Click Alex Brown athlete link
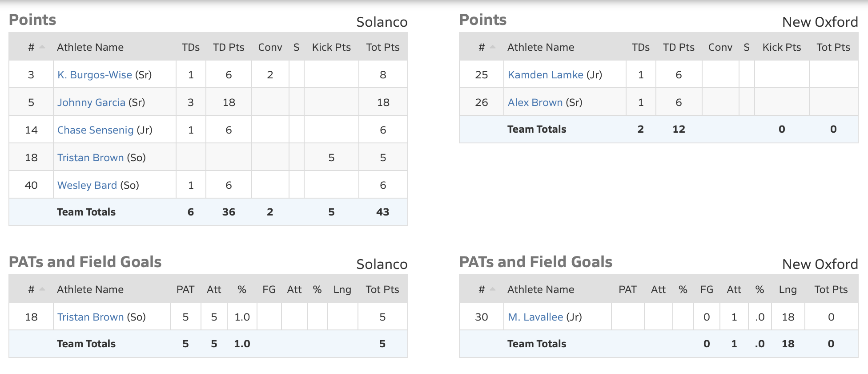The image size is (868, 374). click(x=535, y=102)
